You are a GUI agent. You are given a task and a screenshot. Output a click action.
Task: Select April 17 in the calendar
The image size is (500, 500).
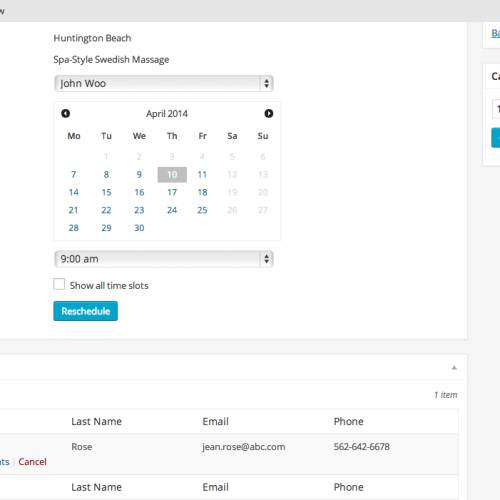click(x=172, y=192)
